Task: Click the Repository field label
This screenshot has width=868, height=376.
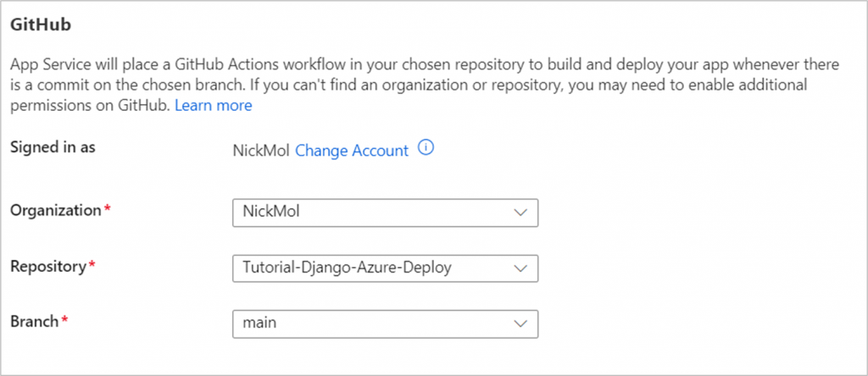Action: 48,266
